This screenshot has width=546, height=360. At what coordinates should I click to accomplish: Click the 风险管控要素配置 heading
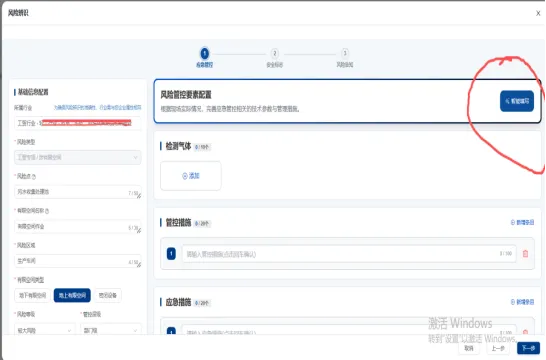pos(186,95)
